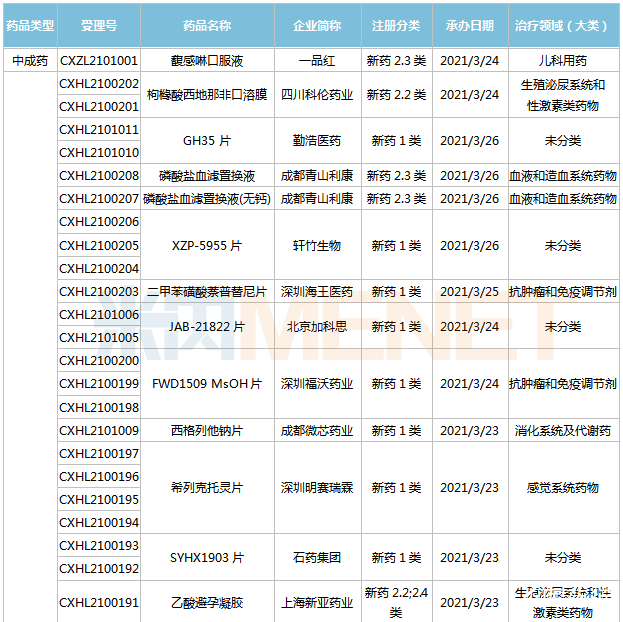Select company cell 深圳海王医药
The height and width of the screenshot is (622, 623).
(317, 292)
